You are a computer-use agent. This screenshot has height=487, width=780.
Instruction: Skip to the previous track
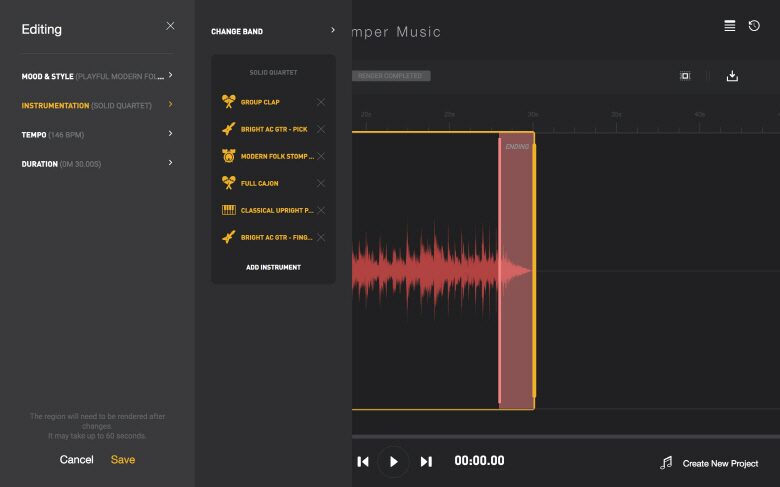click(x=363, y=461)
